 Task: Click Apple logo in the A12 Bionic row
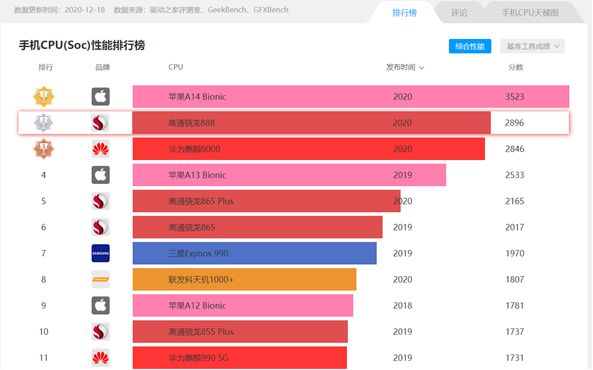(101, 305)
